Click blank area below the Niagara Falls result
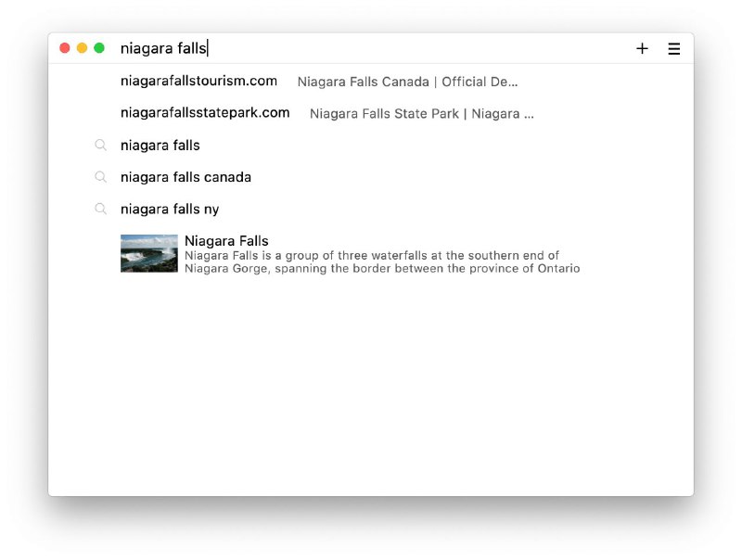The height and width of the screenshot is (560, 742). click(x=371, y=389)
